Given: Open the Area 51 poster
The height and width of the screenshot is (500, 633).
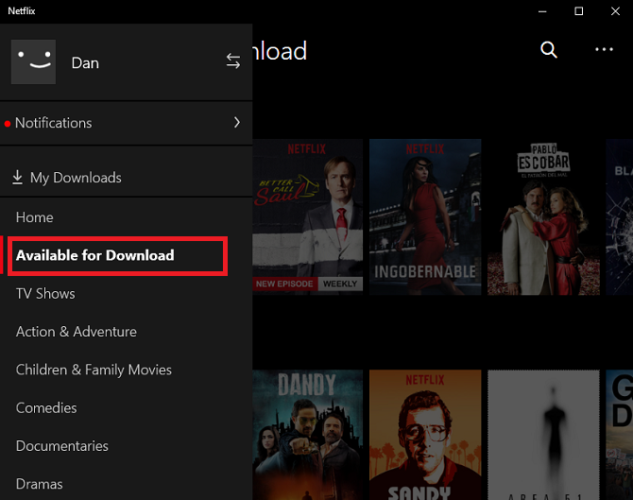Looking at the screenshot, I should [x=543, y=435].
